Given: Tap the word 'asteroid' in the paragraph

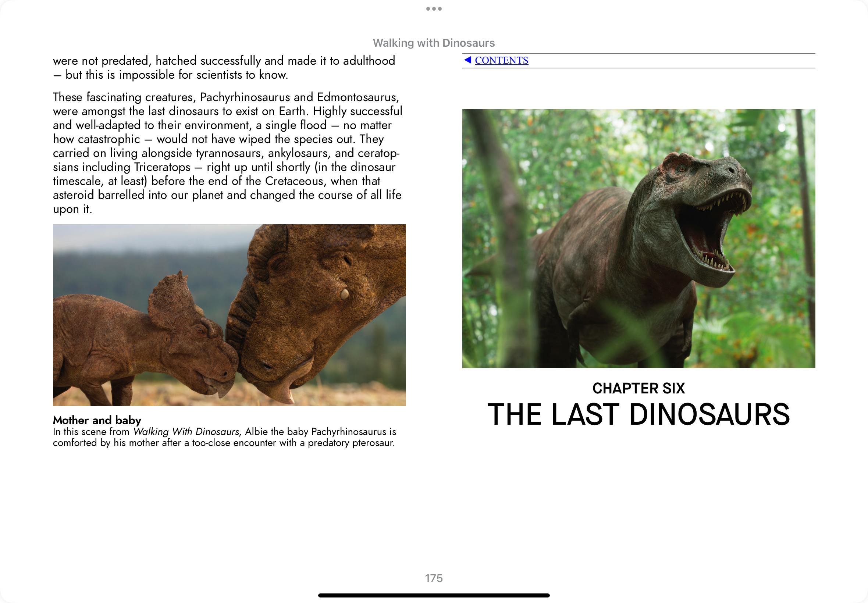Looking at the screenshot, I should [x=74, y=195].
